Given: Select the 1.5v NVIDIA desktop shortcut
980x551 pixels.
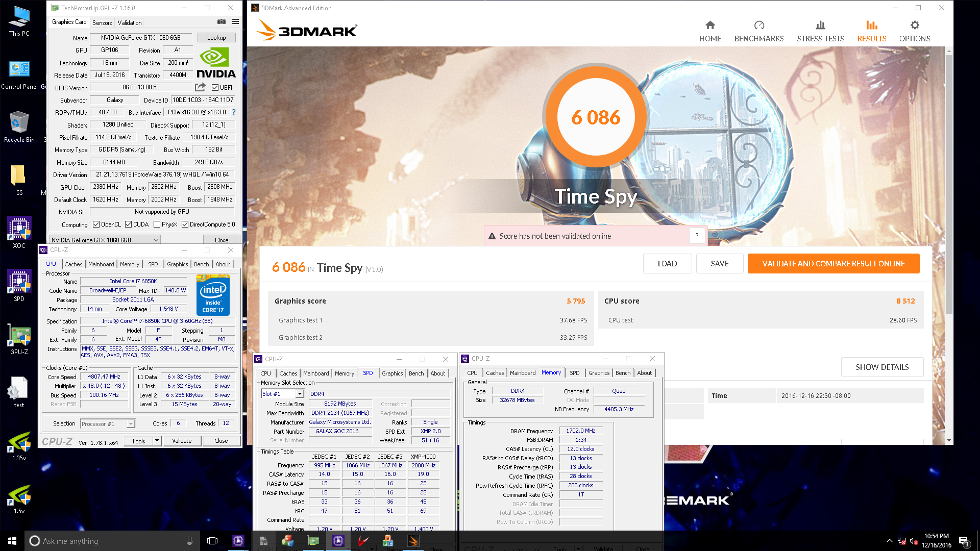Looking at the screenshot, I should [x=19, y=498].
